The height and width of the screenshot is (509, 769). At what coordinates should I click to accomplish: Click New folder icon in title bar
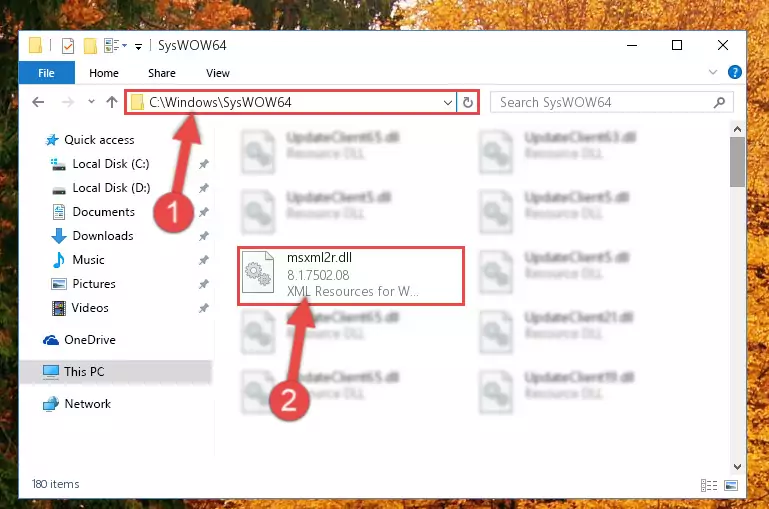[x=90, y=46]
